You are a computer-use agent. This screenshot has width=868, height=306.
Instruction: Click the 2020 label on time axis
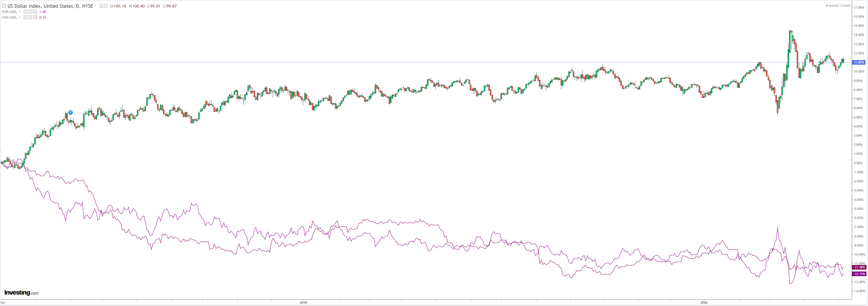704,302
